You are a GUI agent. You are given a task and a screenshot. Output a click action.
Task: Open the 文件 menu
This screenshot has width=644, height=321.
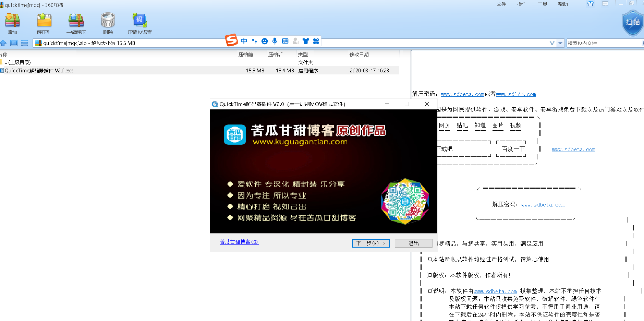point(501,4)
